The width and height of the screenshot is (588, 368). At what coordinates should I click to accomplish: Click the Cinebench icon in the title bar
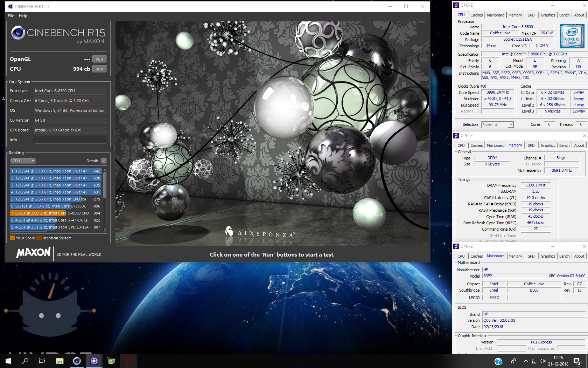[x=10, y=6]
